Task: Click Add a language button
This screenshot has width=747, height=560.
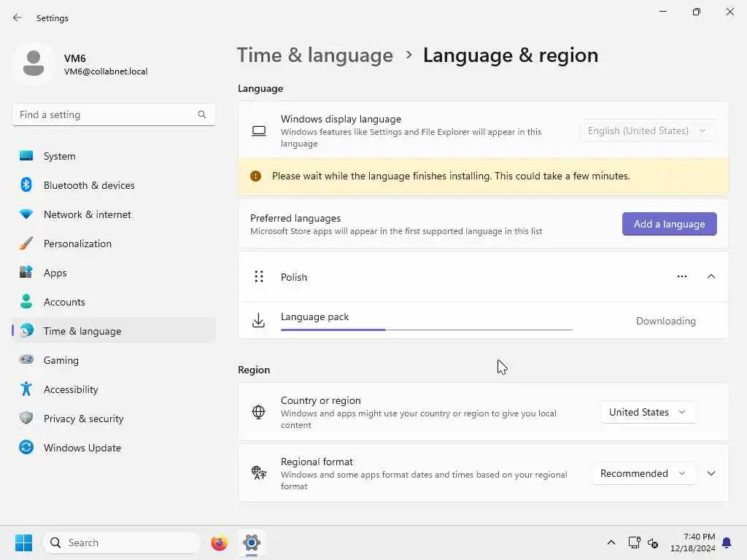Action: (670, 224)
